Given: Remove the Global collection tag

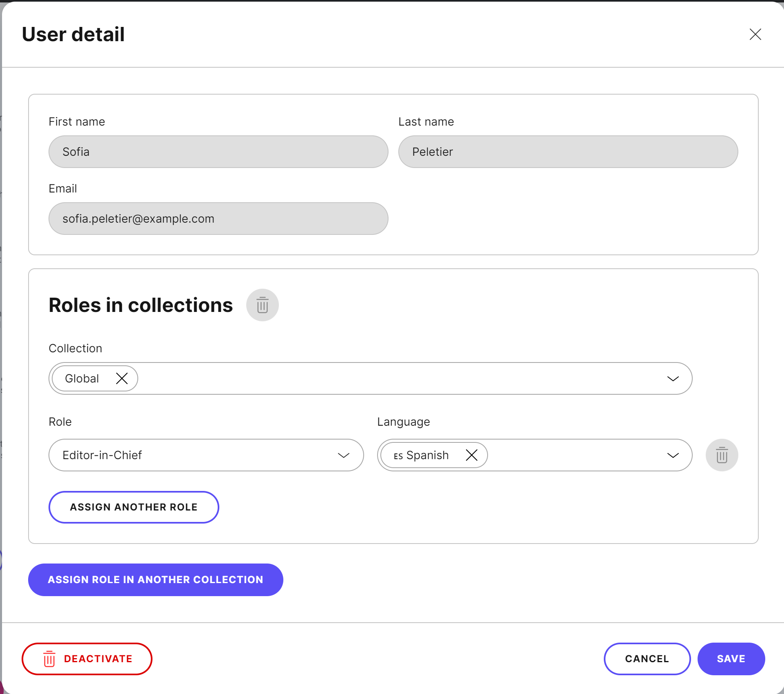Looking at the screenshot, I should click(121, 378).
